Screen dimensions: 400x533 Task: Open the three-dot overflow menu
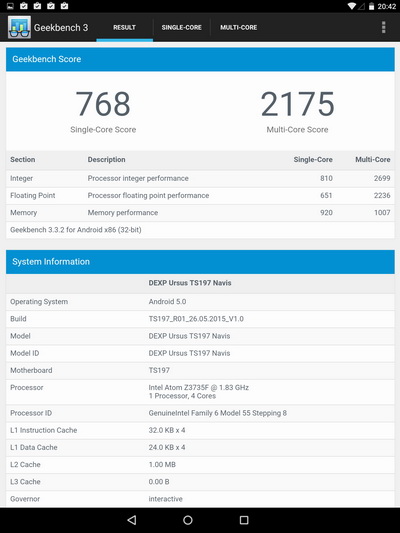[x=384, y=27]
